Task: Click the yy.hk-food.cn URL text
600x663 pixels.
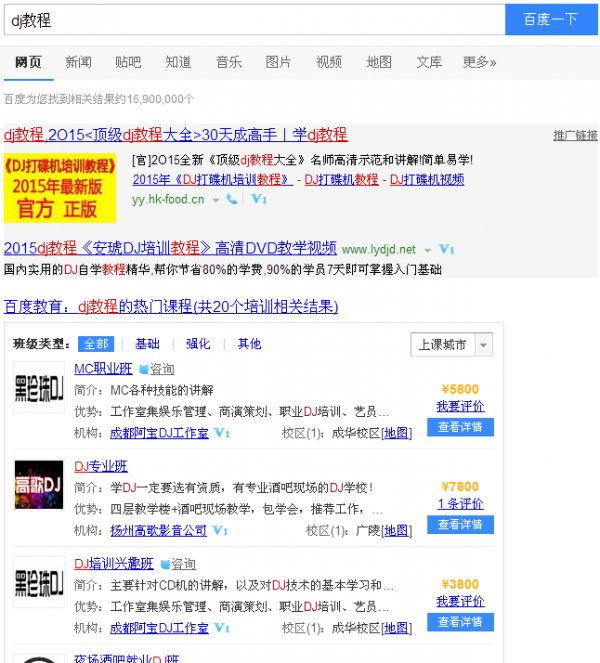Action: click(x=168, y=199)
